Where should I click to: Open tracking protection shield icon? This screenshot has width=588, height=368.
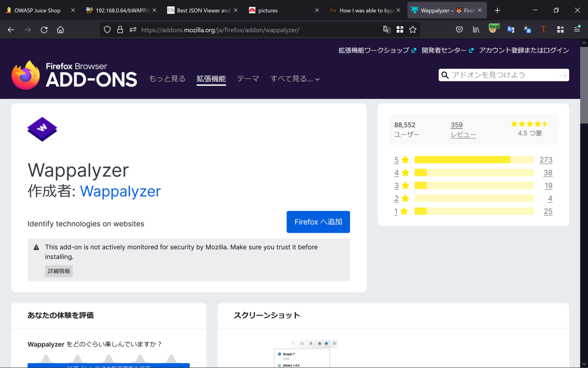(x=107, y=29)
